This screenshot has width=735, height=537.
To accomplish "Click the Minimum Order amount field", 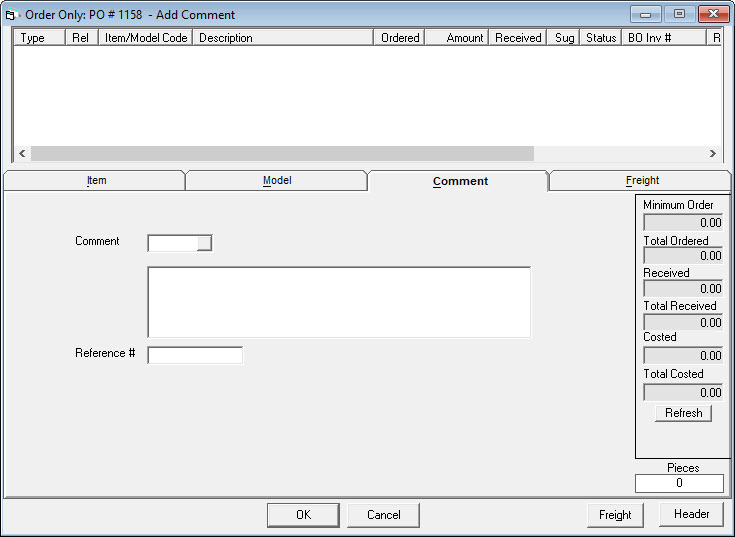I will [x=683, y=223].
